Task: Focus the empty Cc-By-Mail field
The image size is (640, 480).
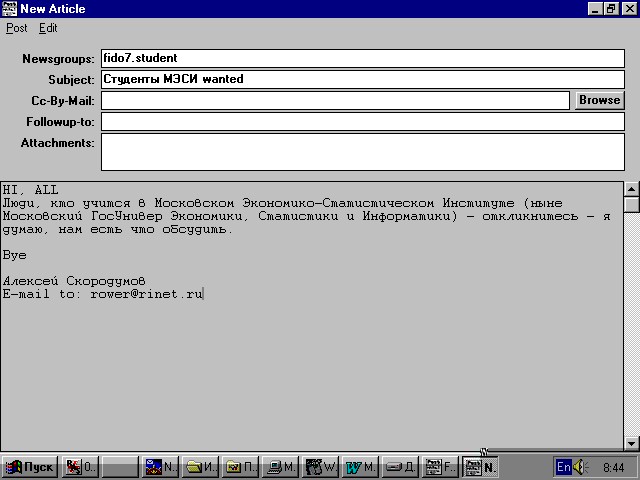Action: coord(335,100)
